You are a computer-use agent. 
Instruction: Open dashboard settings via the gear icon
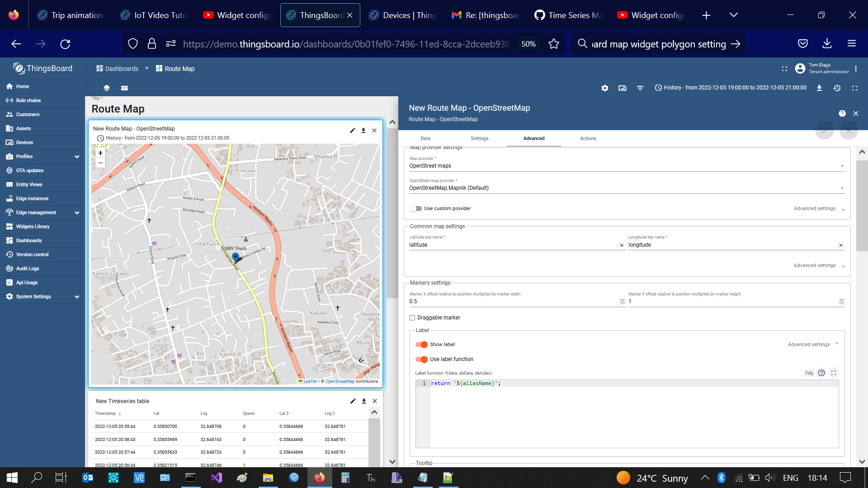604,88
